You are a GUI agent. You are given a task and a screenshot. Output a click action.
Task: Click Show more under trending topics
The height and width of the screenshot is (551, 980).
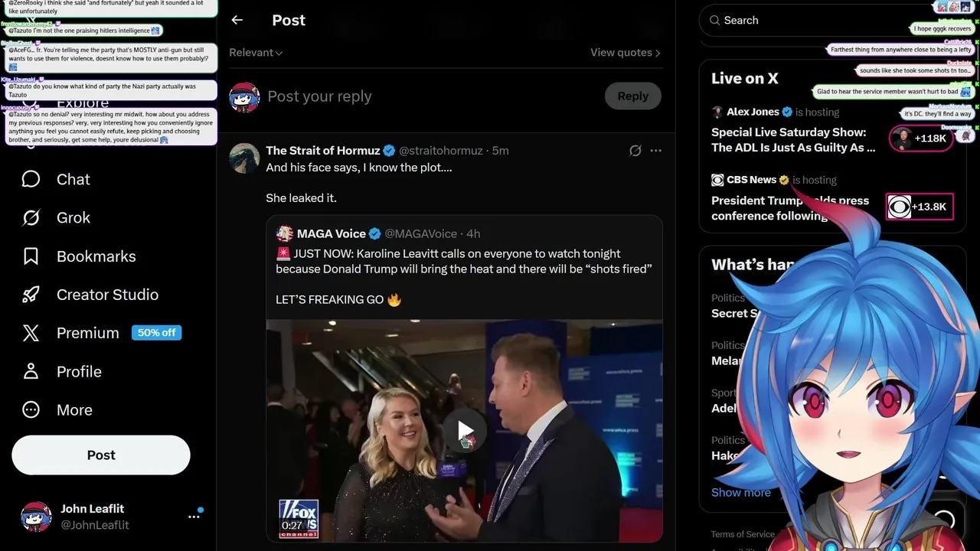[x=740, y=492]
